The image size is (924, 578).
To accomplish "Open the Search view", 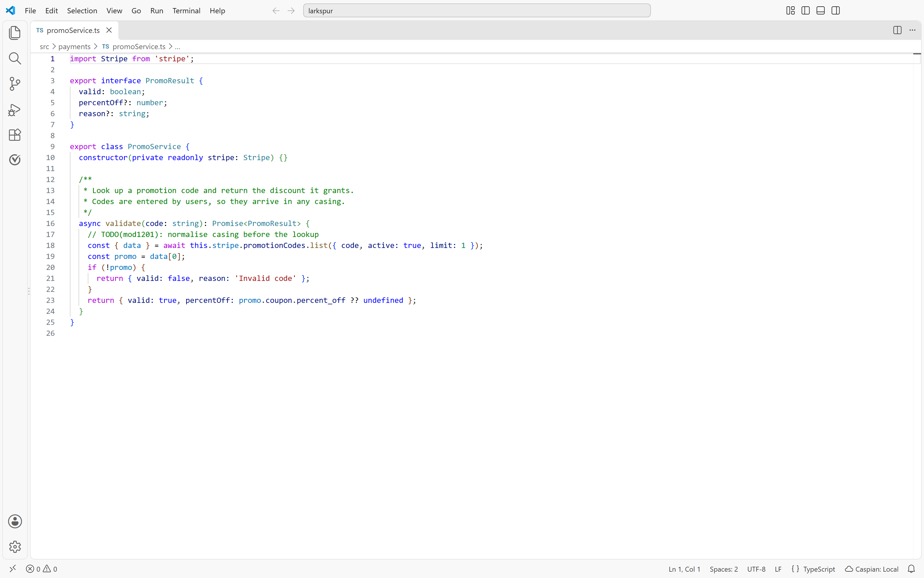I will point(14,58).
